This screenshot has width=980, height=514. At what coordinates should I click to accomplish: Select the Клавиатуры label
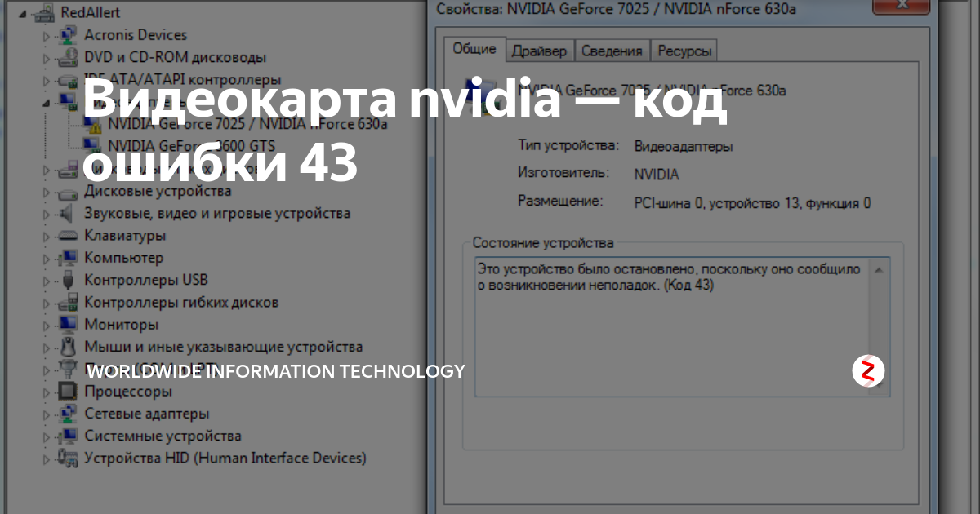click(125, 236)
